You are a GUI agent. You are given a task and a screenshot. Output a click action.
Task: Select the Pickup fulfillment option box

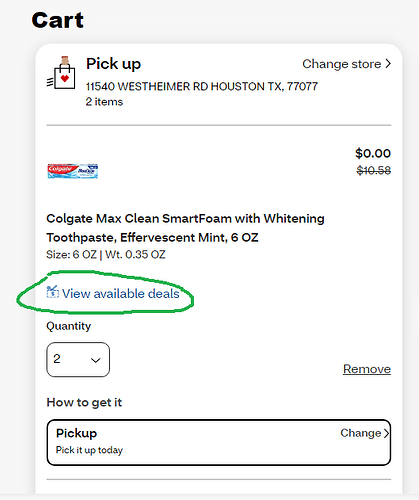[219, 442]
